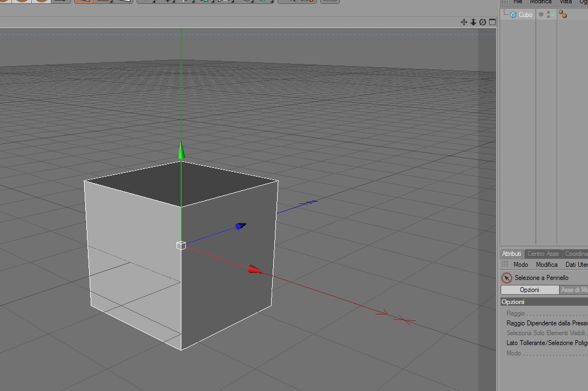Click the blue Z-axis arrow handle

pos(240,226)
